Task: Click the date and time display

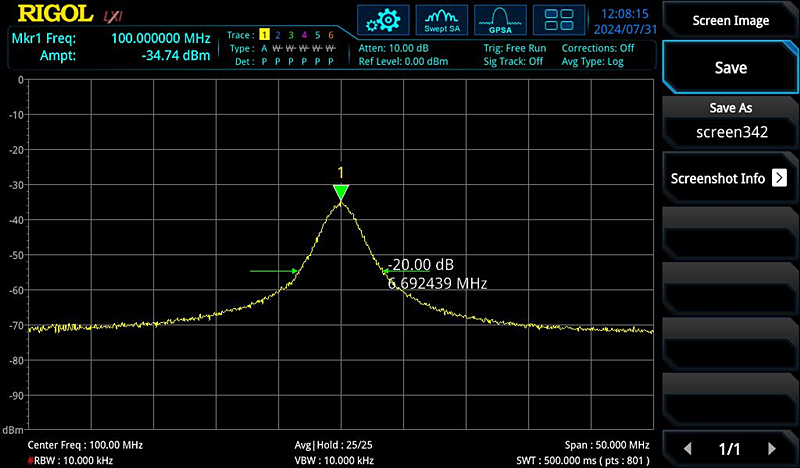Action: [x=625, y=21]
